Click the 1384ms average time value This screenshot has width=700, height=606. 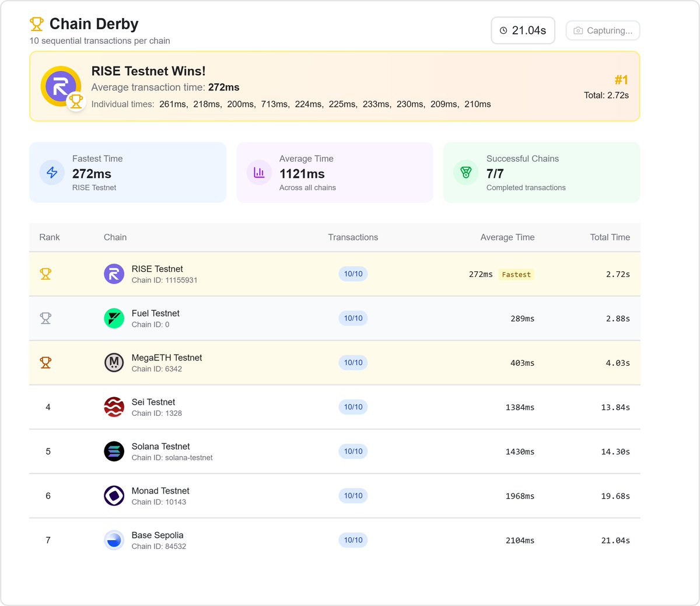coord(520,407)
